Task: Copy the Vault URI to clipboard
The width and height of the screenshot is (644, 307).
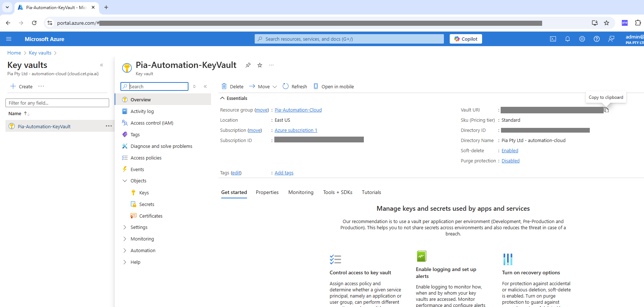Action: (606, 110)
